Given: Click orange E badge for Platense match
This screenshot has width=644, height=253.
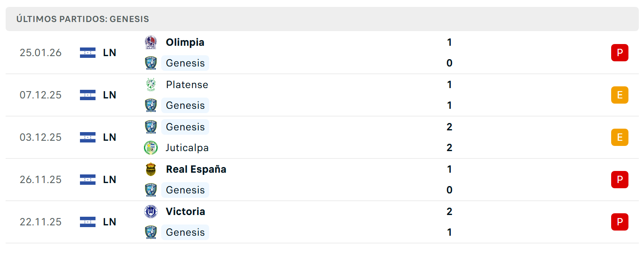Looking at the screenshot, I should 619,95.
